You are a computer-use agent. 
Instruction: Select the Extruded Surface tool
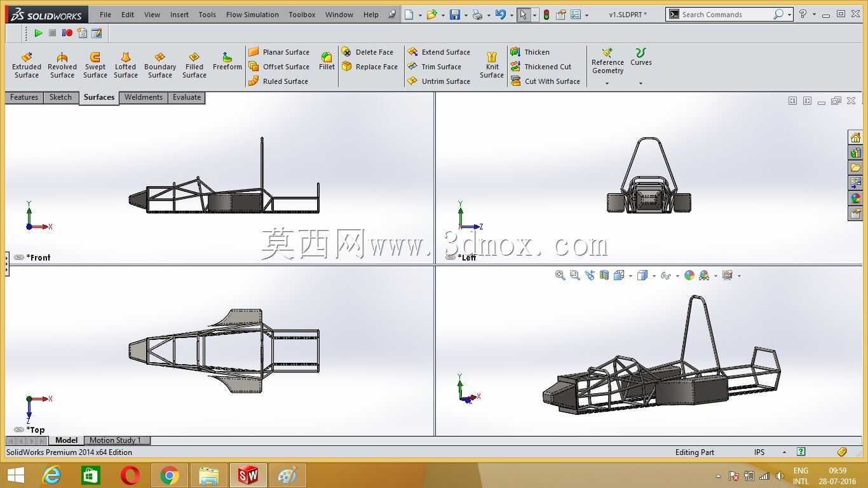coord(27,65)
